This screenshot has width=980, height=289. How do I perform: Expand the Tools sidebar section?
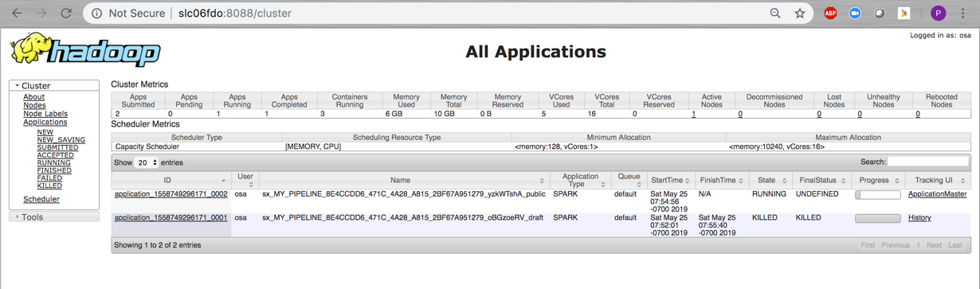(x=54, y=217)
